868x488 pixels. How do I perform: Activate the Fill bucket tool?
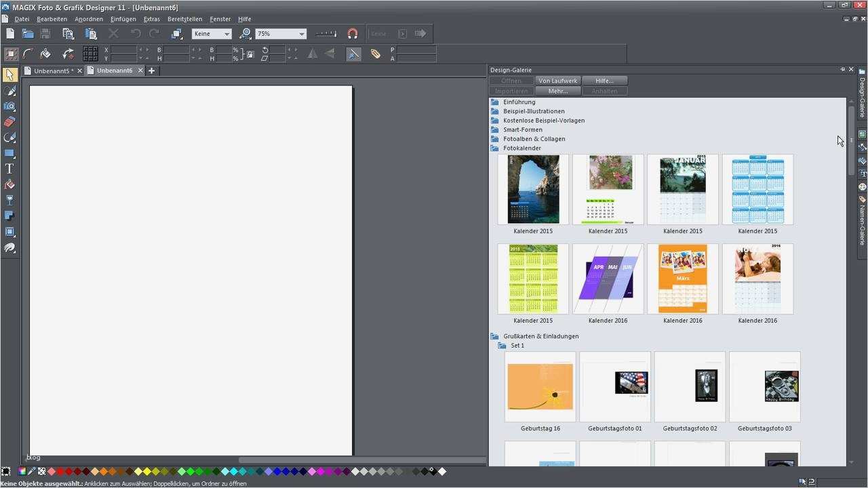(x=9, y=184)
